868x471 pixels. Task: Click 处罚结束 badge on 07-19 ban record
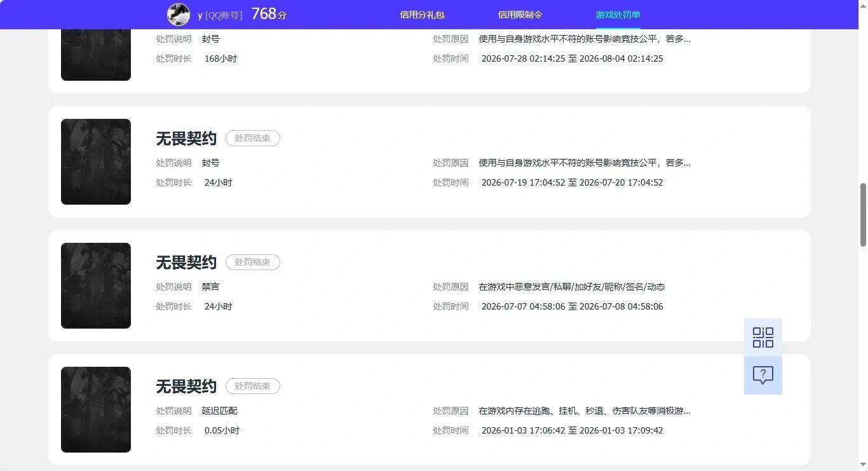tap(253, 138)
